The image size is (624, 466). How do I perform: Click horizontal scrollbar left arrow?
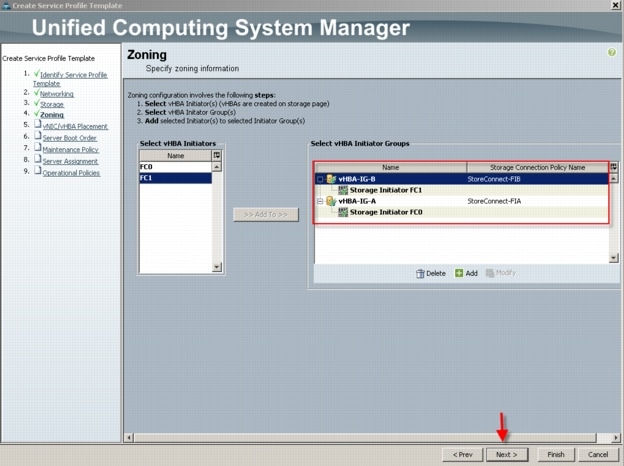(129, 438)
